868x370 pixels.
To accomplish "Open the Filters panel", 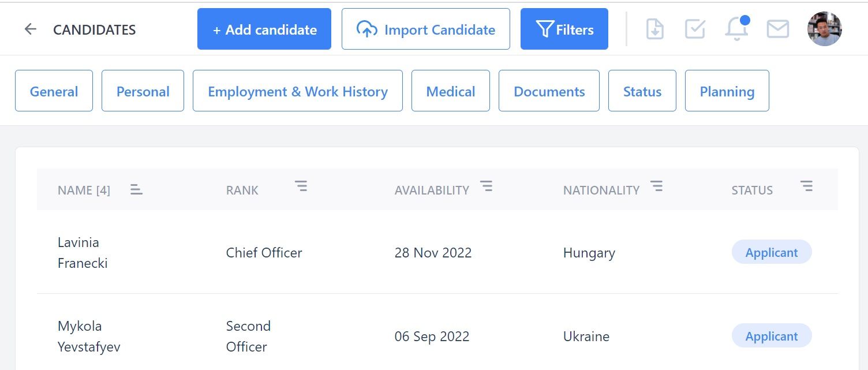I will click(564, 29).
